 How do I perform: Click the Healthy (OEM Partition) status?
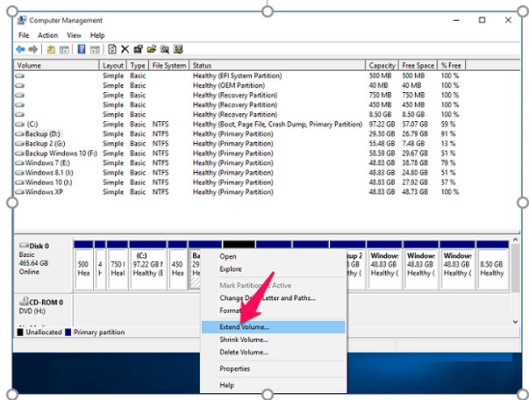coord(229,85)
